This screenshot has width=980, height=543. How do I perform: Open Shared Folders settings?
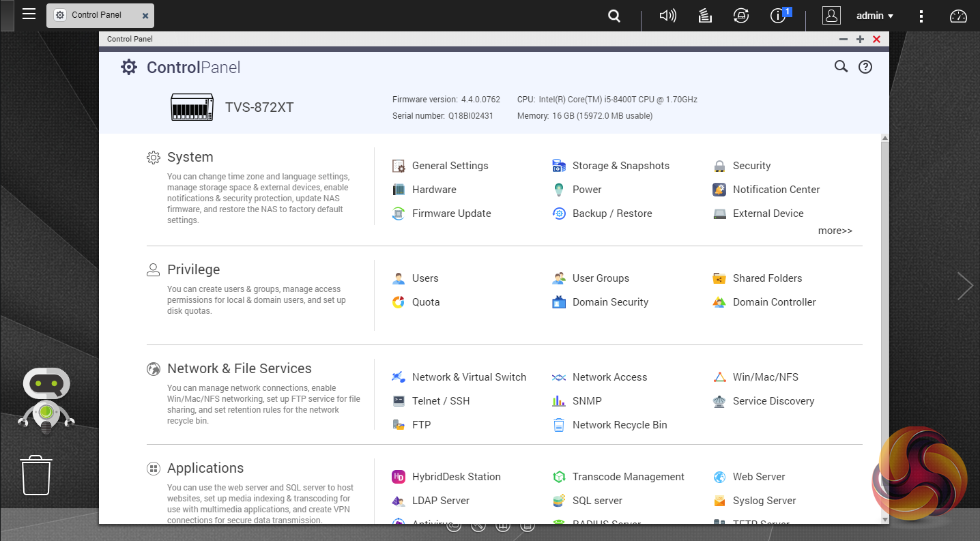767,278
